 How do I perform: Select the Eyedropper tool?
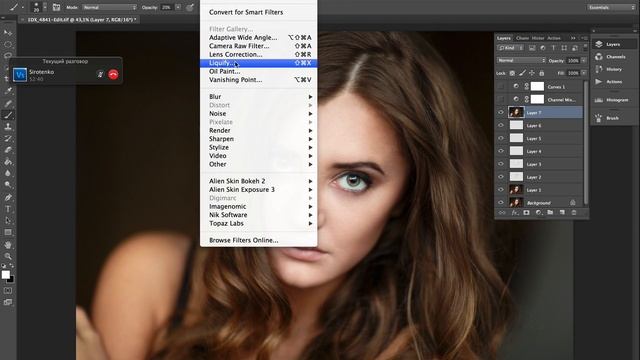point(8,91)
